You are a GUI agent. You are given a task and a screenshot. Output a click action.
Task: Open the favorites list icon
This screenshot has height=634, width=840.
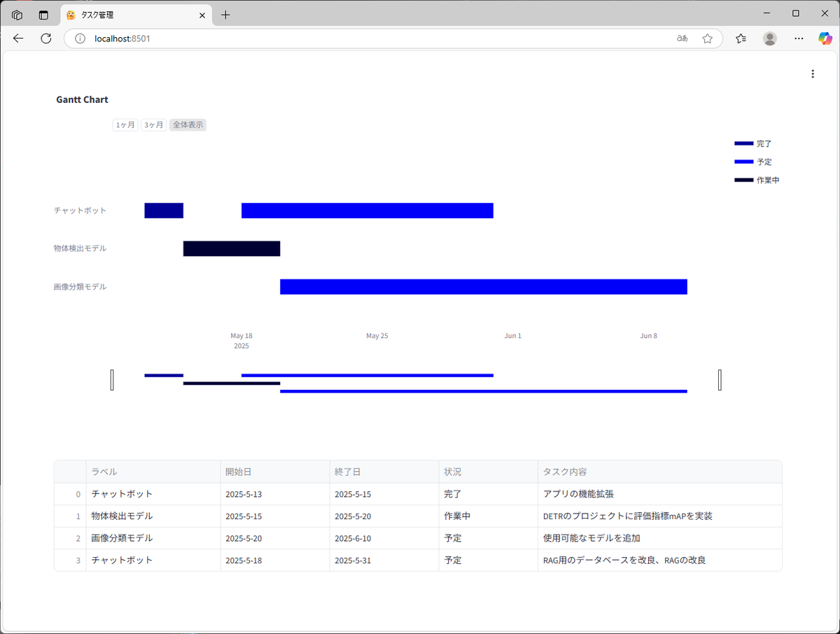(x=741, y=38)
